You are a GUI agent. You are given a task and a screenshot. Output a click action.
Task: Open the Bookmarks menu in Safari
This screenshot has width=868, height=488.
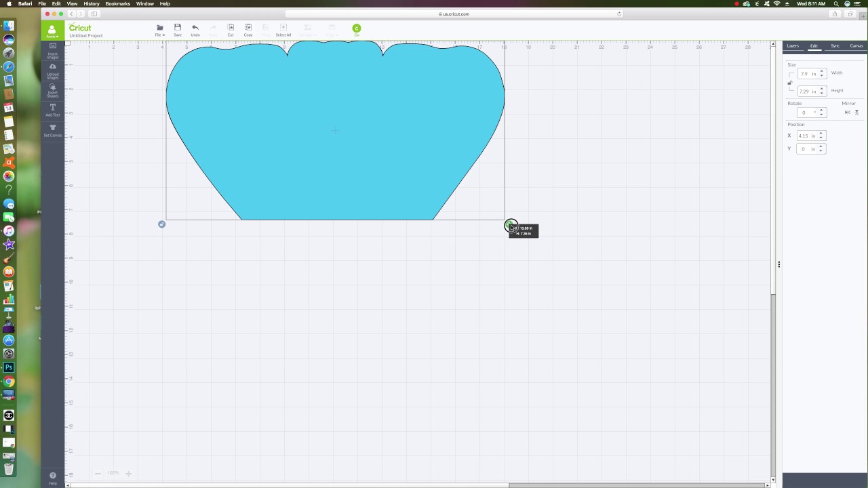point(117,3)
